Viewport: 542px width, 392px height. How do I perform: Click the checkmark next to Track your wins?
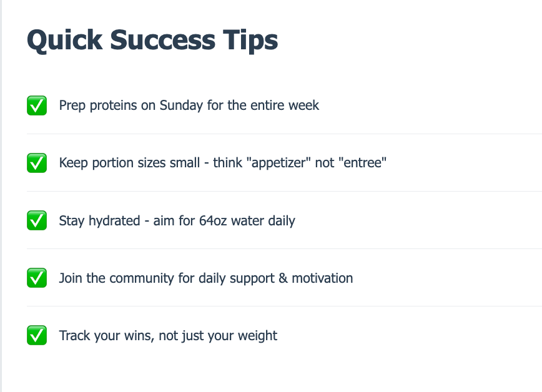(37, 335)
